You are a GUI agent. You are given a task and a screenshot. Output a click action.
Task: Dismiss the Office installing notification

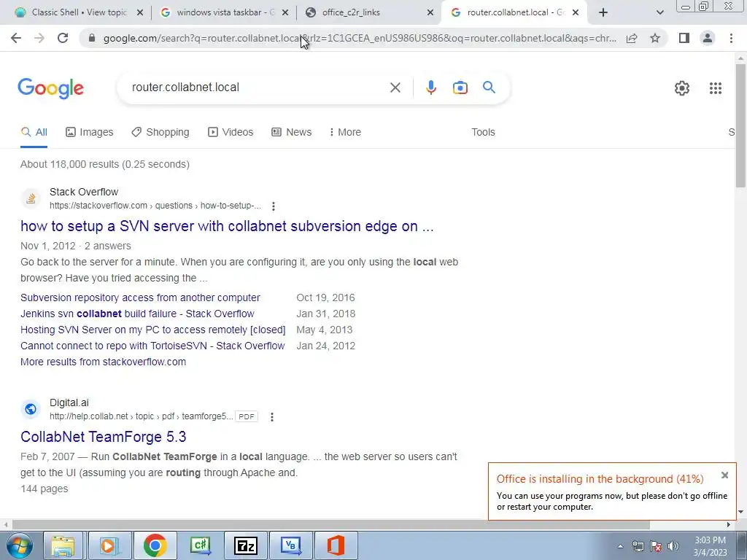724,475
